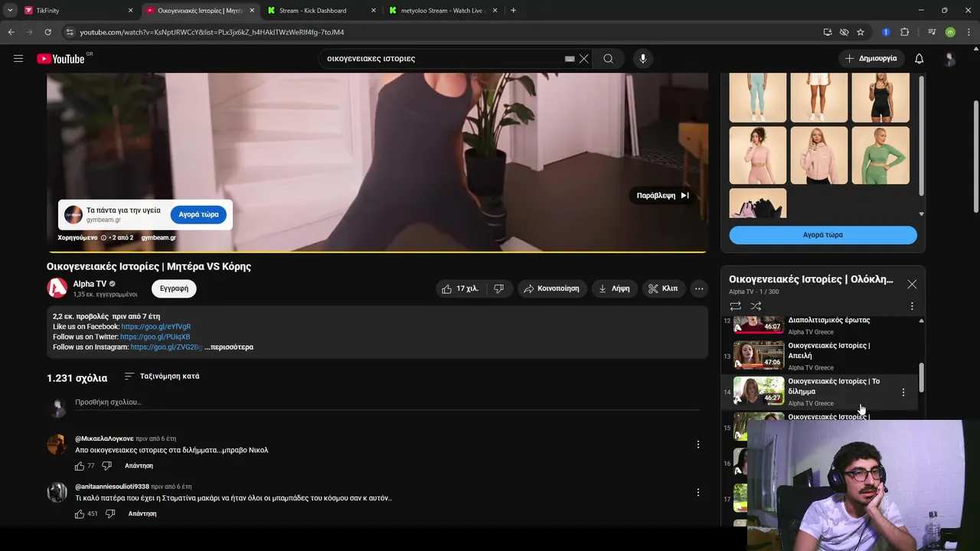Click the wide Αγορά τώρα sidebar button
Screen dimensions: 980x551
823,235
